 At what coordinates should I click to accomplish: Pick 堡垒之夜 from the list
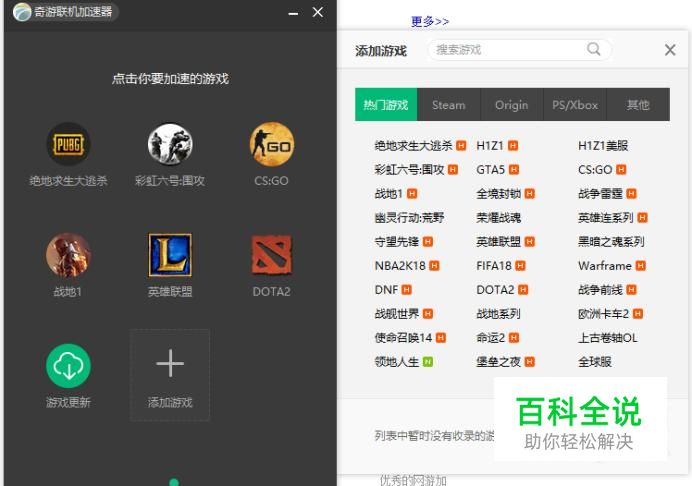click(499, 362)
